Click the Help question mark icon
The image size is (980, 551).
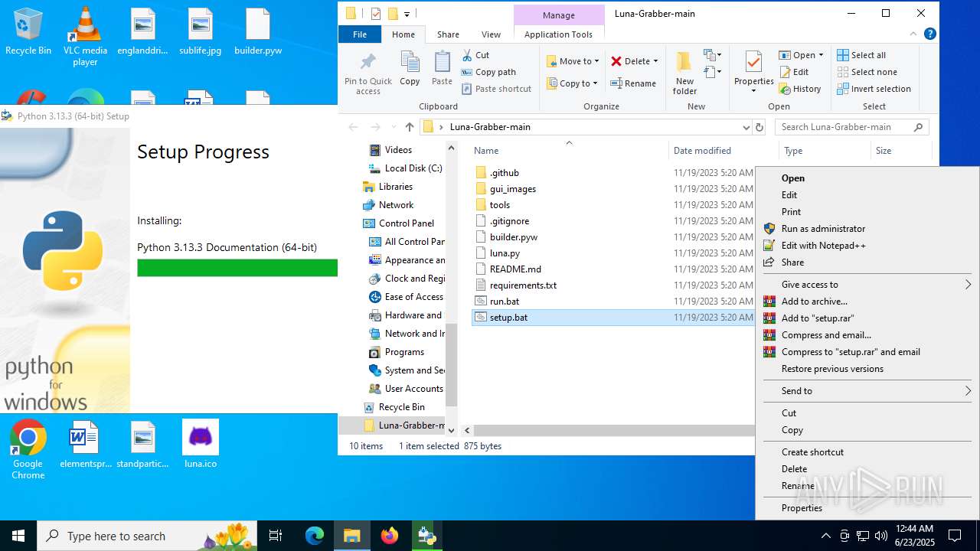point(929,34)
